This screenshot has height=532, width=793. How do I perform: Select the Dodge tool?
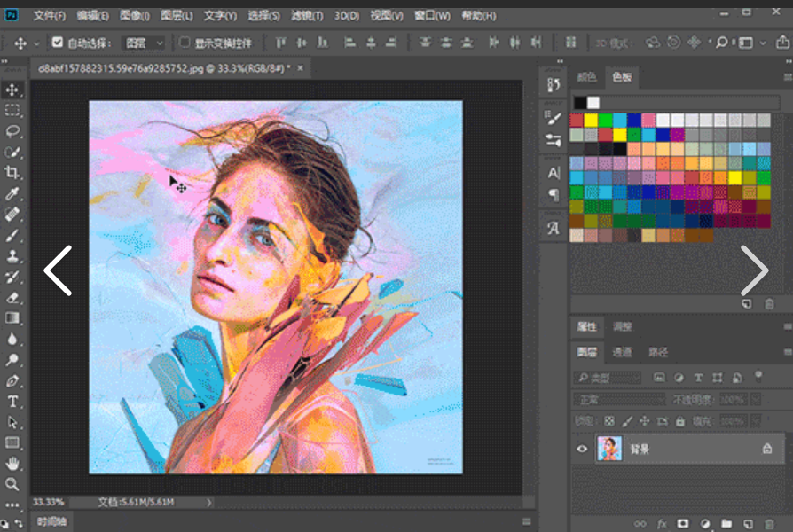point(12,360)
